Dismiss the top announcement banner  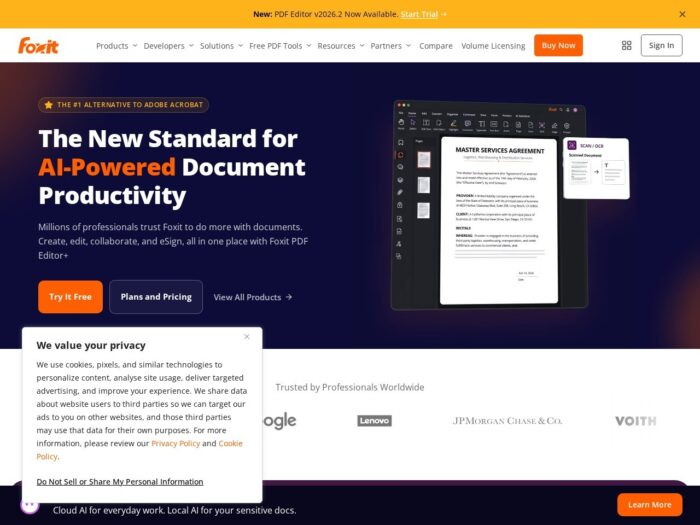[x=682, y=14]
